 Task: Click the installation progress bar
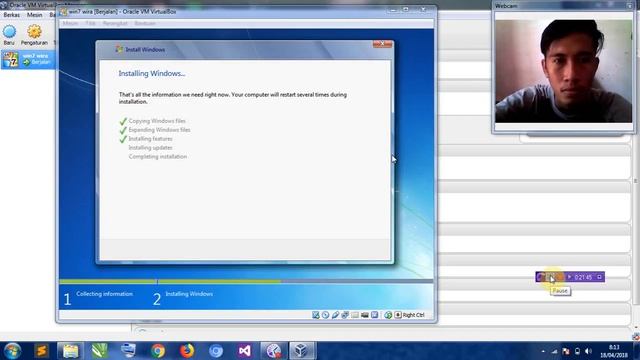(246, 281)
